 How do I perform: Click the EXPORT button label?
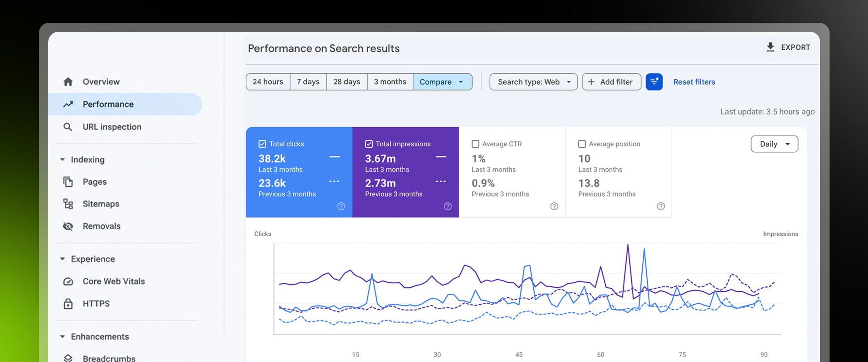pos(796,47)
